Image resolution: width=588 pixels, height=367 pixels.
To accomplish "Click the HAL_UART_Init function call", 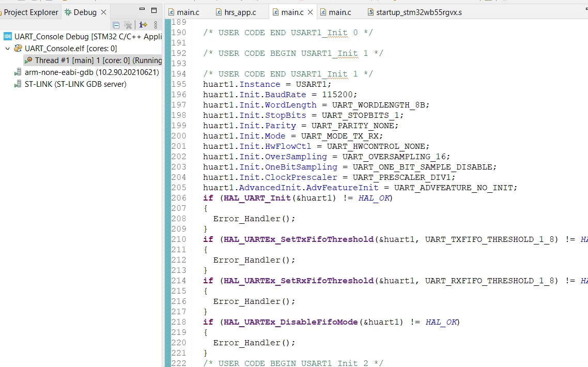I will click(x=257, y=198).
